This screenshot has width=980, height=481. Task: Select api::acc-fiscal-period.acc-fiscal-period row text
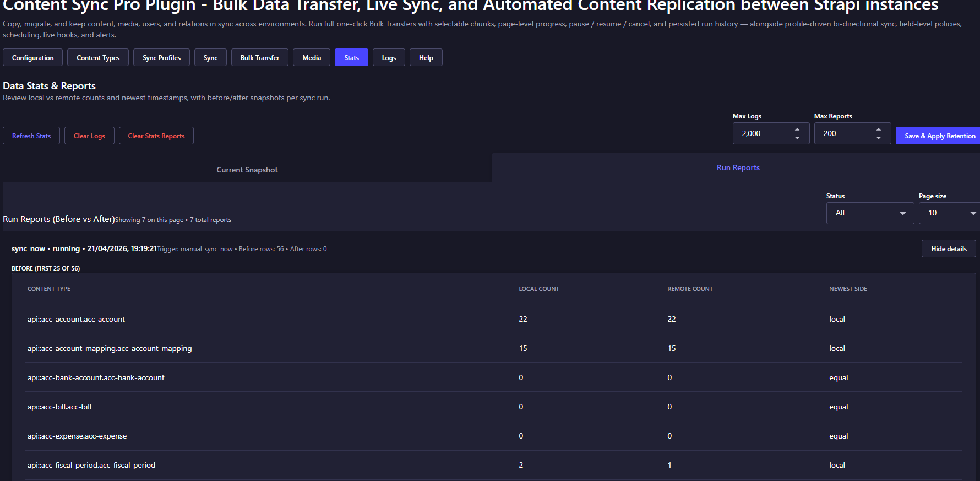pos(91,465)
